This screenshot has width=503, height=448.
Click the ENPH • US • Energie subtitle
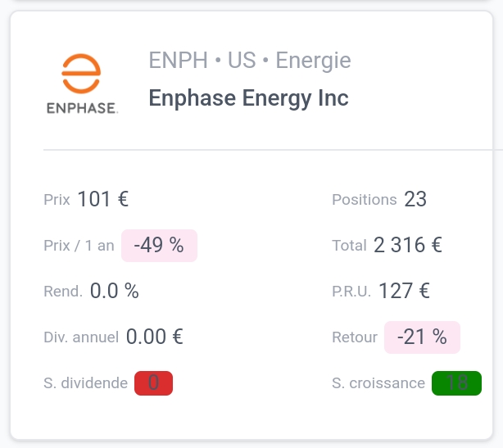[x=249, y=61]
